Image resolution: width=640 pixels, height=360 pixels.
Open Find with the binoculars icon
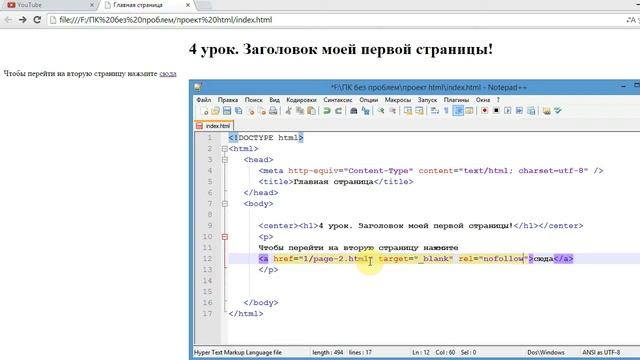pyautogui.click(x=354, y=111)
